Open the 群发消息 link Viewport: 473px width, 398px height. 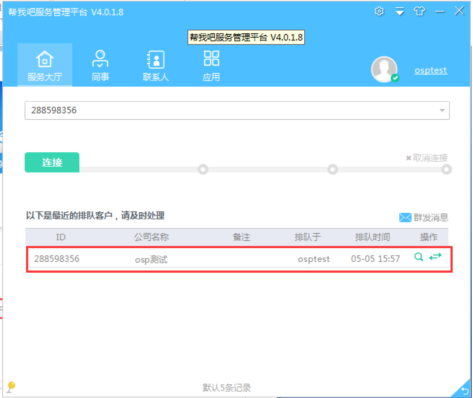coord(431,218)
